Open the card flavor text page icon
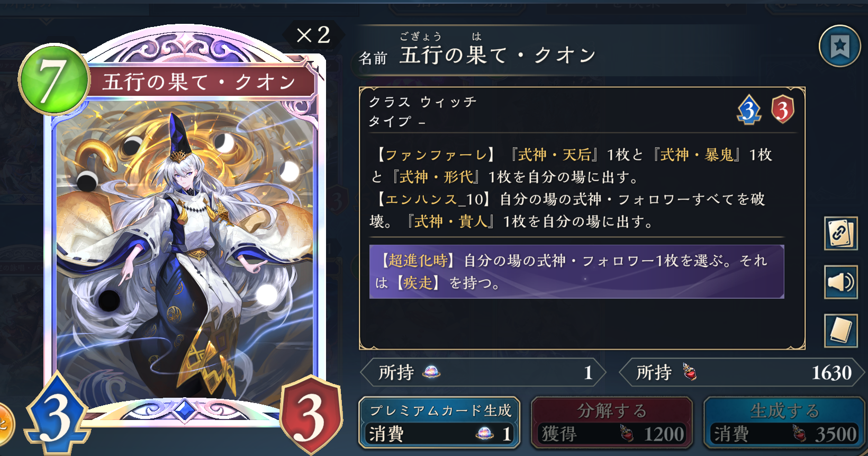 840,330
